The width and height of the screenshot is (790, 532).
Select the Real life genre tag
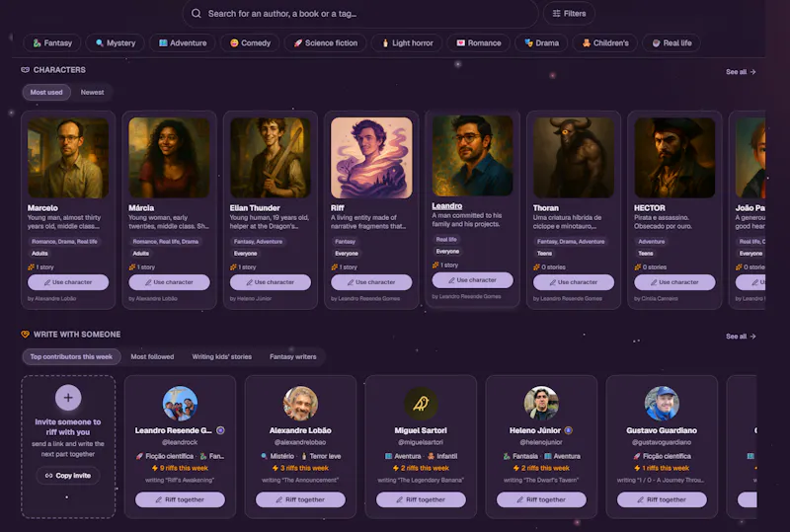click(x=671, y=42)
